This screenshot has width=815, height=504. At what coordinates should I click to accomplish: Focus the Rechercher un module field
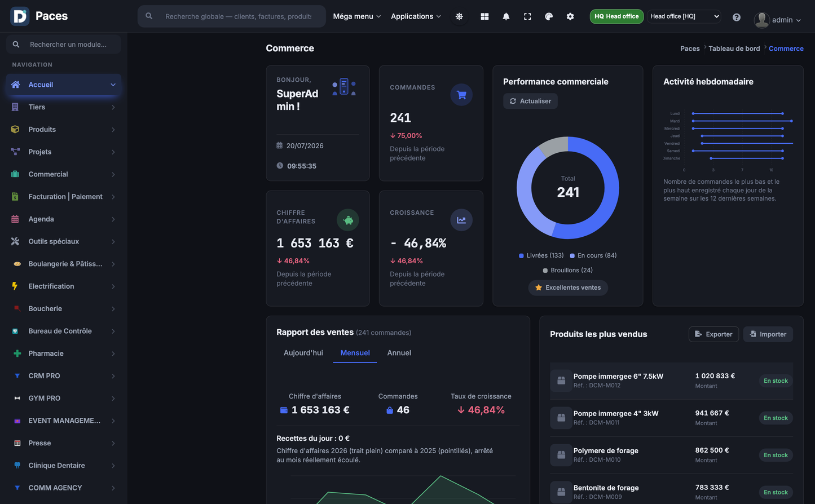64,45
